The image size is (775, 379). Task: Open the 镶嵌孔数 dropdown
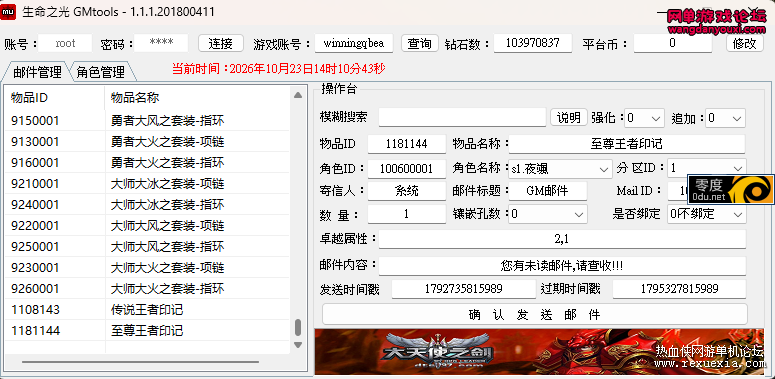click(548, 214)
